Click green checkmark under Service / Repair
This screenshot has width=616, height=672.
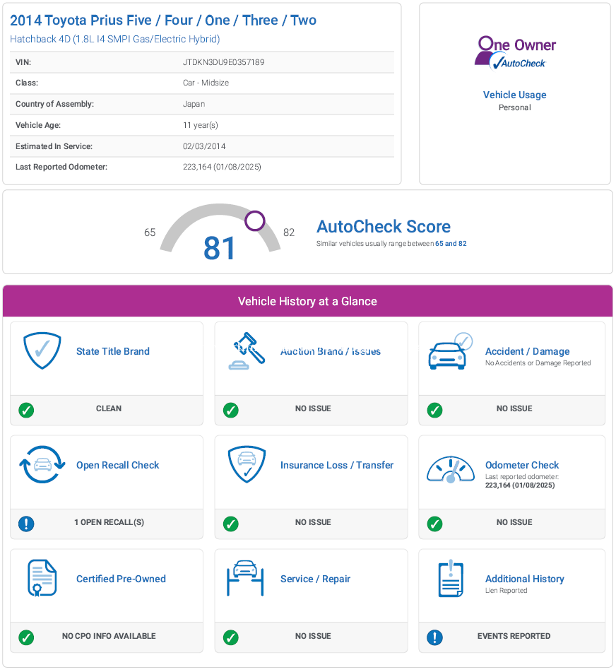pyautogui.click(x=231, y=637)
